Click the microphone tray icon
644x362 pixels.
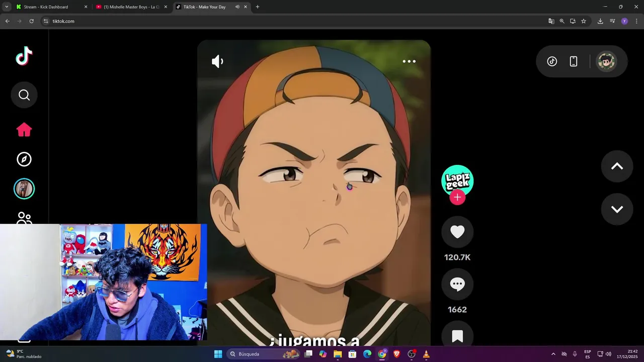(x=575, y=354)
